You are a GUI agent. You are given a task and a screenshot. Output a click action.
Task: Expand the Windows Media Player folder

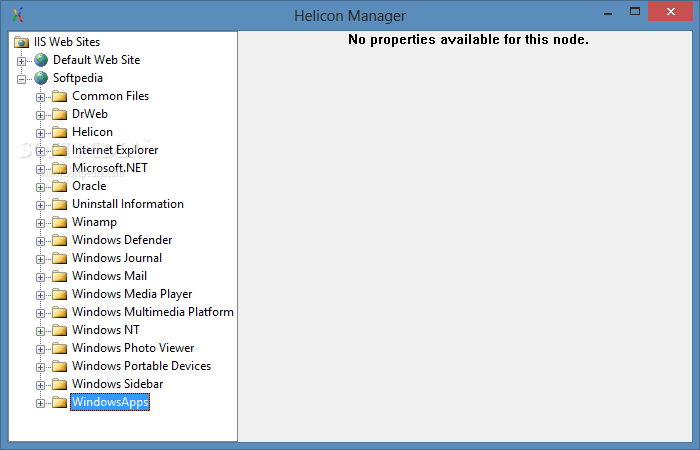40,295
